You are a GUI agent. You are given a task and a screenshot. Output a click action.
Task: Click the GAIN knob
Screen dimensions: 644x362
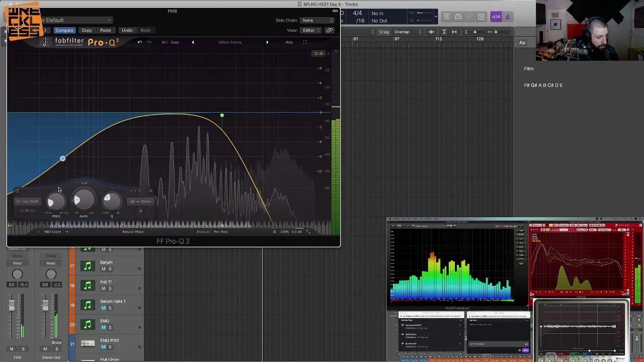84,201
